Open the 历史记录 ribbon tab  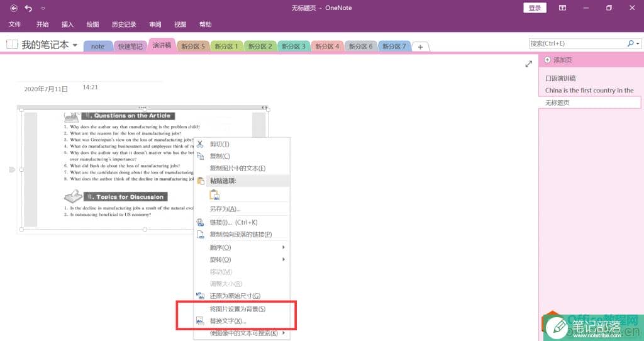pyautogui.click(x=124, y=25)
